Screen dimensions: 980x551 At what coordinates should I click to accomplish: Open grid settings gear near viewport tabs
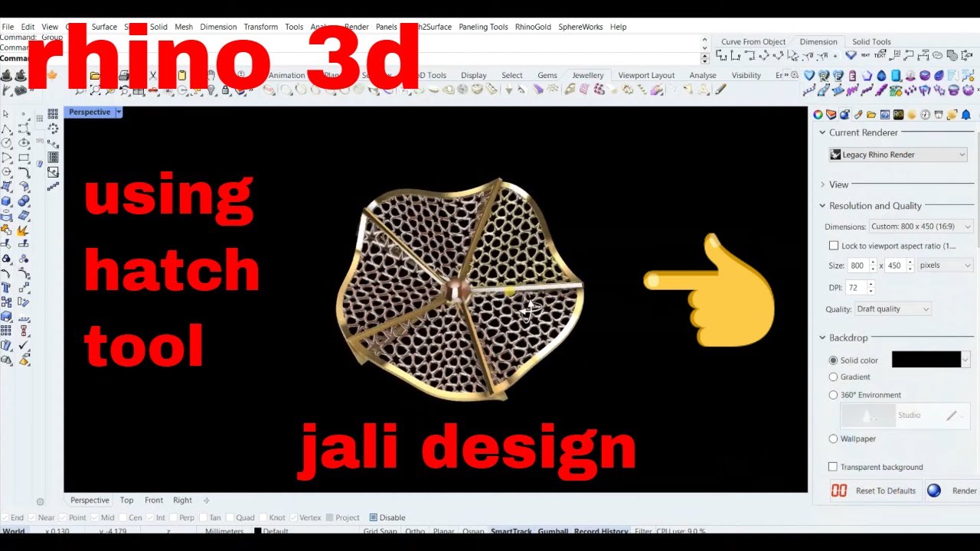(40, 502)
